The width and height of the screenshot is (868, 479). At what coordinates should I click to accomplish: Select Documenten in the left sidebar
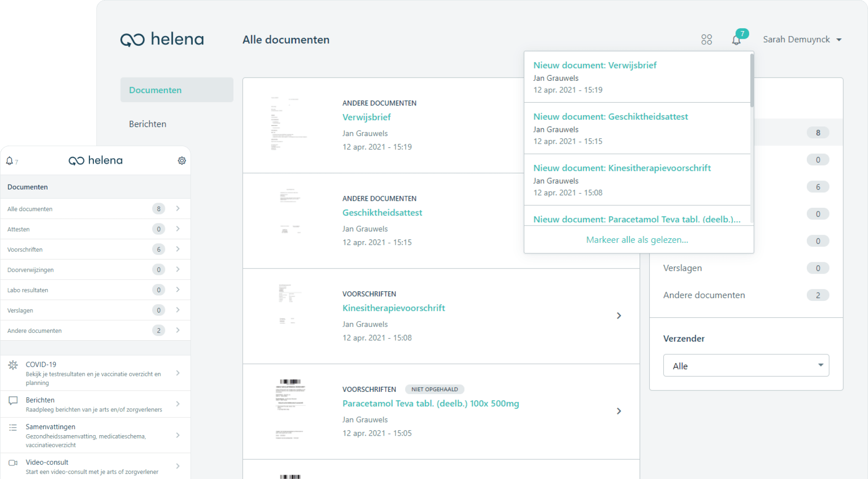177,90
